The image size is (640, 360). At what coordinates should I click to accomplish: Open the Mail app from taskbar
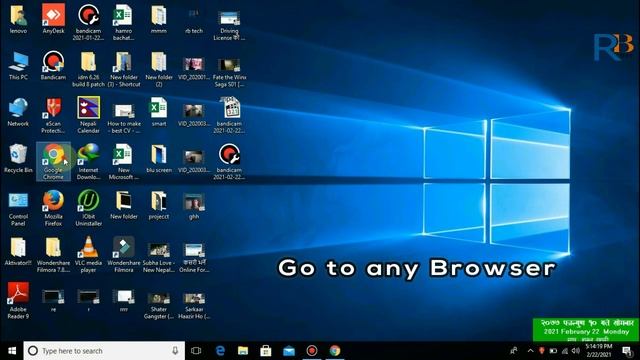[x=289, y=351]
